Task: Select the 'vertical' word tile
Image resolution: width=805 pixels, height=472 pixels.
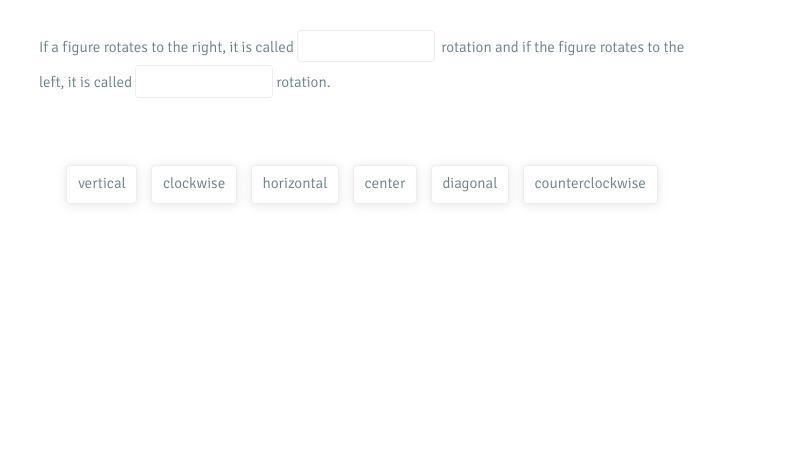Action: coord(102,184)
